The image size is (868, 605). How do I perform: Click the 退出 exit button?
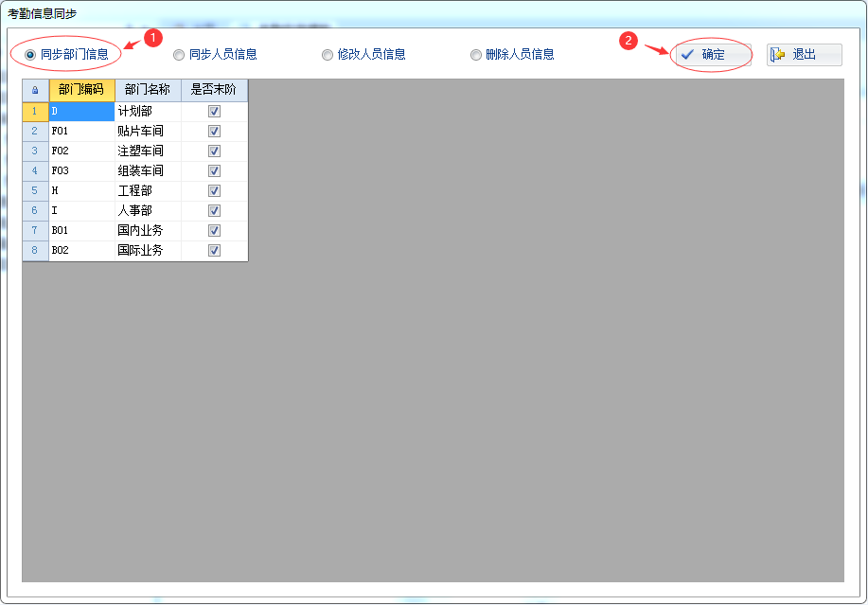pyautogui.click(x=804, y=55)
